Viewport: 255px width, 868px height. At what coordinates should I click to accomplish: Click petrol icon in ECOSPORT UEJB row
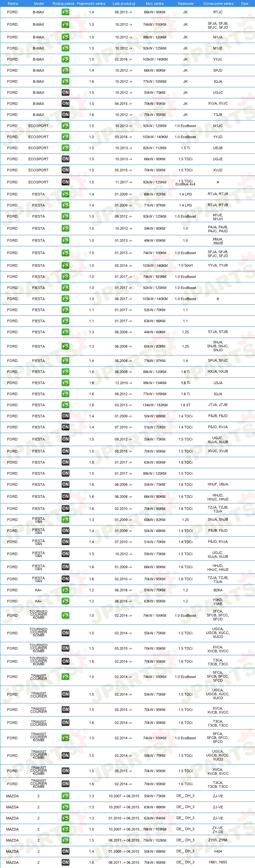[66, 148]
